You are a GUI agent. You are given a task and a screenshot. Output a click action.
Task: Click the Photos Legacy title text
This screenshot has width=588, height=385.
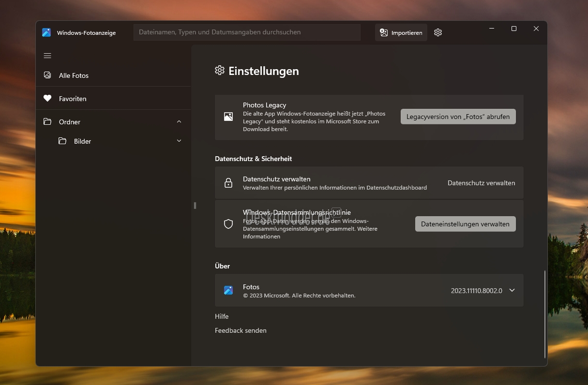(x=264, y=105)
